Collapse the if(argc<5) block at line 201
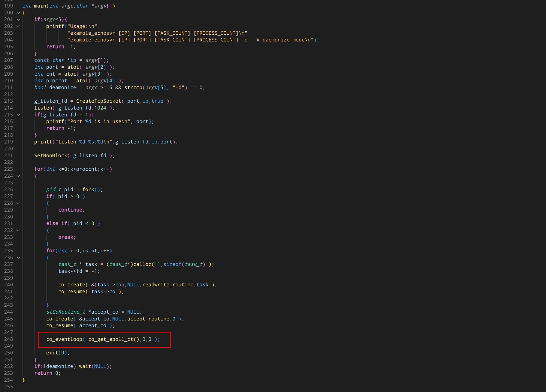 click(18, 19)
